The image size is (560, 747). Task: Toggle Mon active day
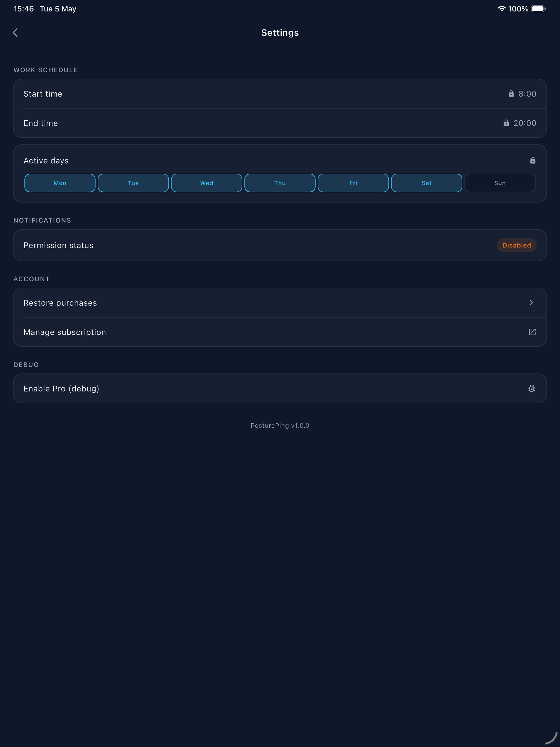60,183
